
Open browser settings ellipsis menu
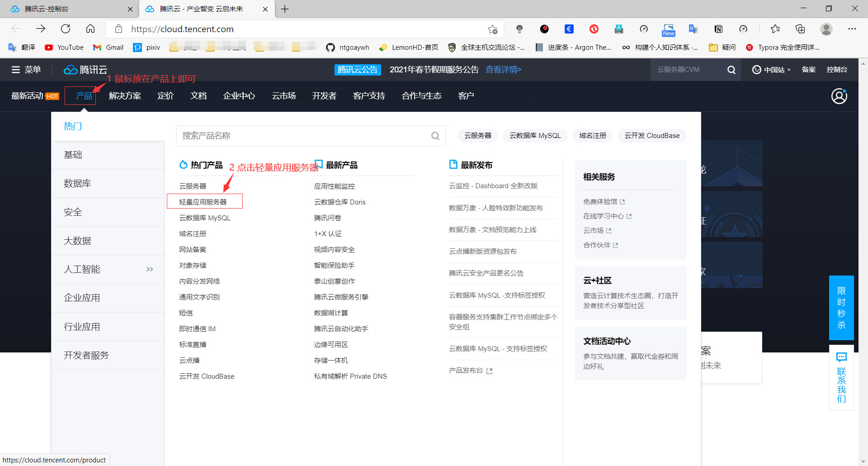pos(852,29)
